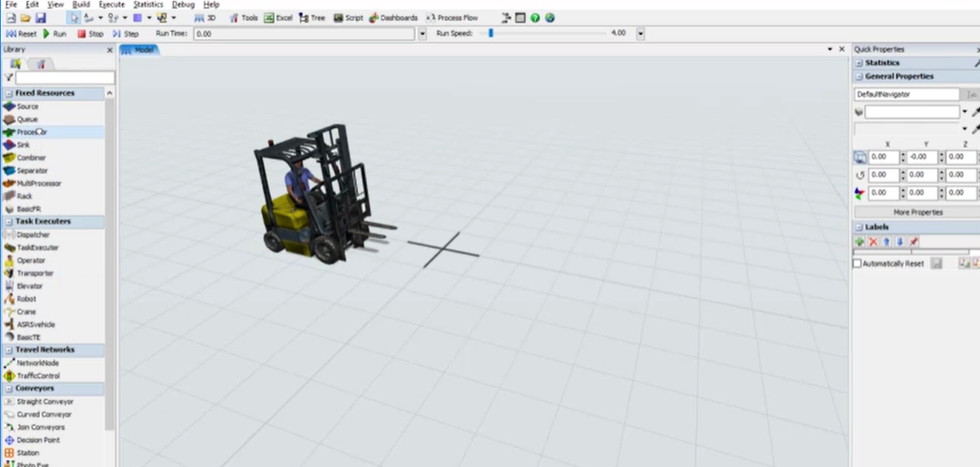Screen dimensions: 980x467
Task: Open the Edit menu
Action: (32, 4)
